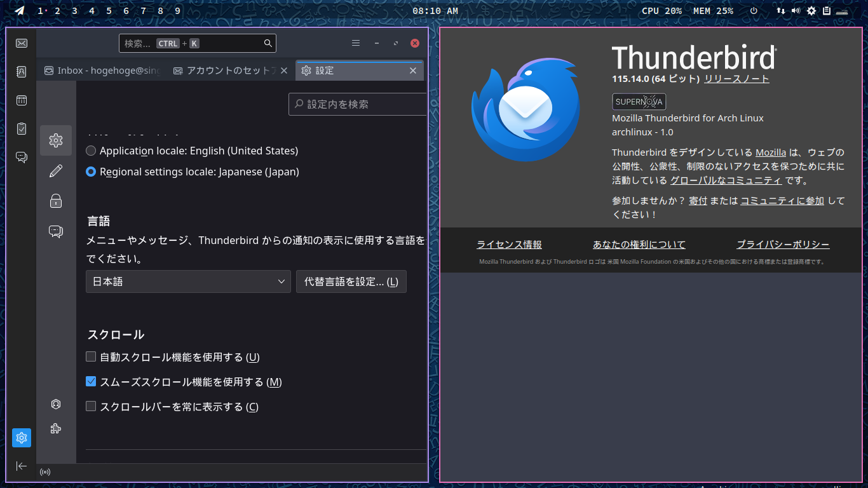Open the Thunderbird hamburger app menu
Screen dimensions: 868x488
pos(356,43)
